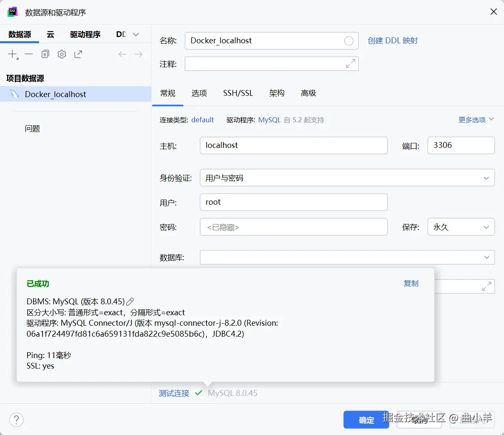Image resolution: width=504 pixels, height=435 pixels.
Task: Open the SSH/SSL tab
Action: 238,93
